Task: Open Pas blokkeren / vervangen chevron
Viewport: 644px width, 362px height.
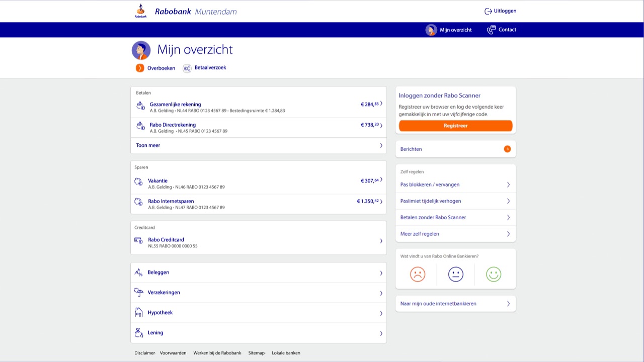Action: click(508, 185)
